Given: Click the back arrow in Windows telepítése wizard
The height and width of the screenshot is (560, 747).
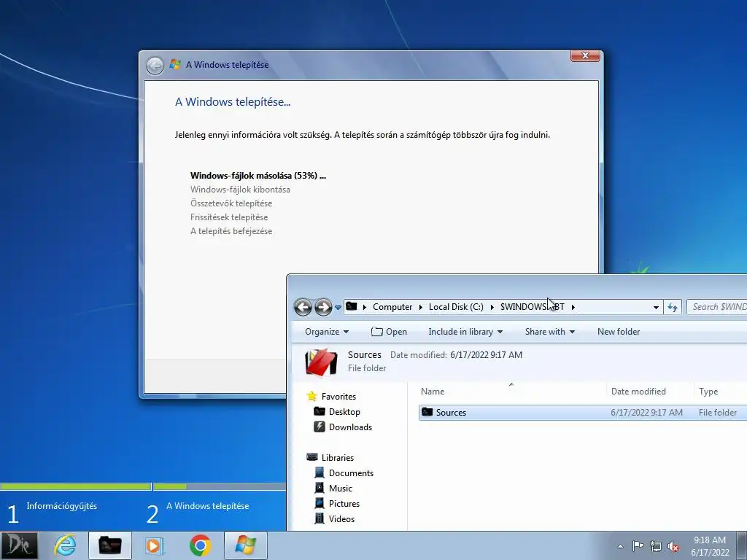Looking at the screenshot, I should coord(155,65).
